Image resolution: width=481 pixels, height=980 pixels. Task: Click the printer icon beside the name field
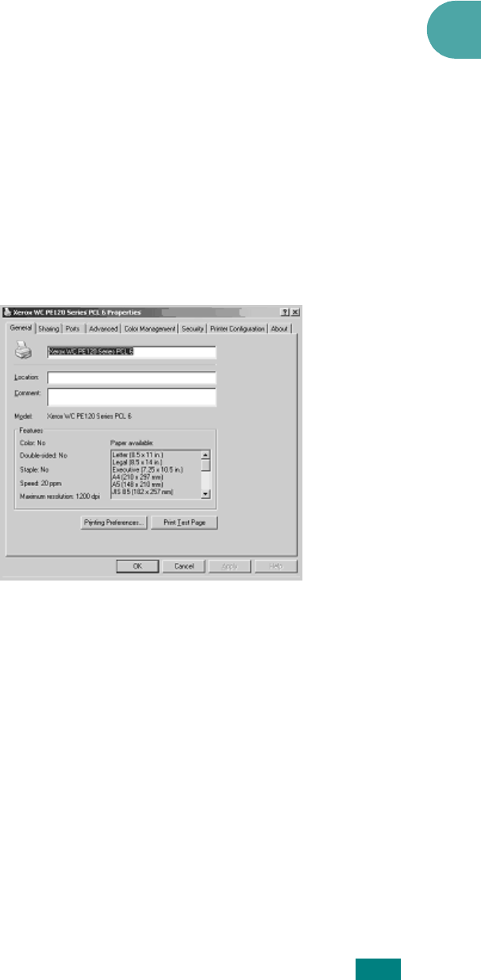coord(24,350)
